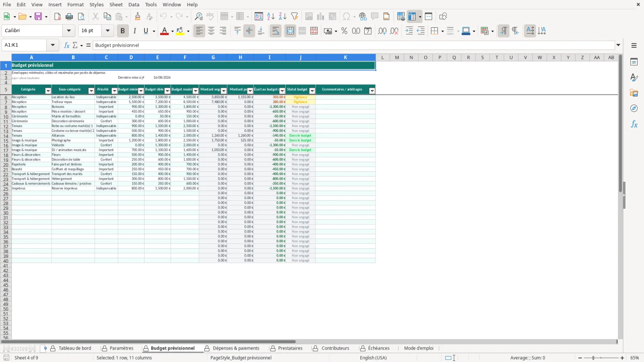This screenshot has height=362, width=644.
Task: Insert hyperlink icon
Action: tap(363, 16)
